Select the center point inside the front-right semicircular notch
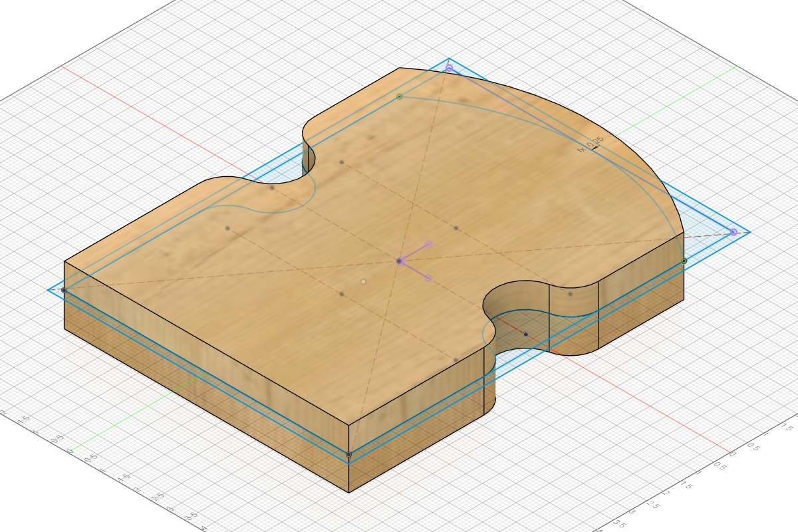This screenshot has height=532, width=798. pos(525,334)
